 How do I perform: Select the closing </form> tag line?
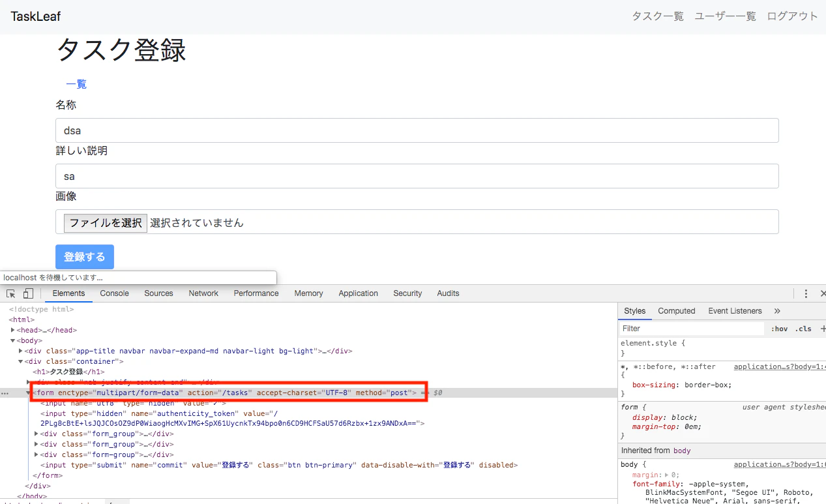click(x=46, y=475)
